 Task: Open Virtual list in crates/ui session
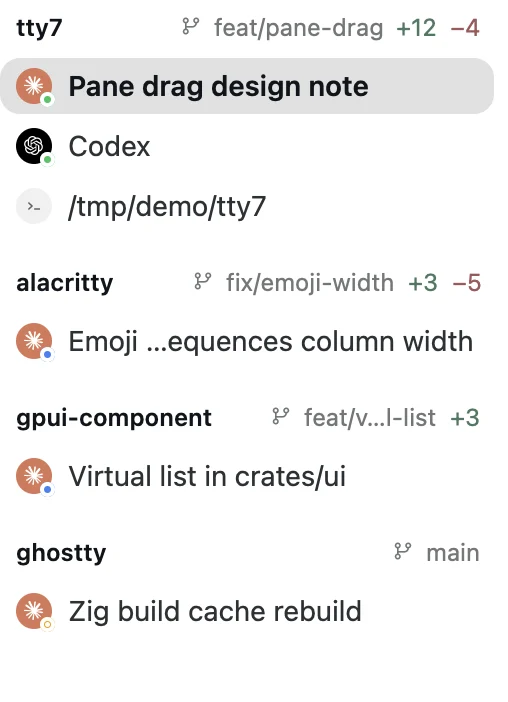247,476
